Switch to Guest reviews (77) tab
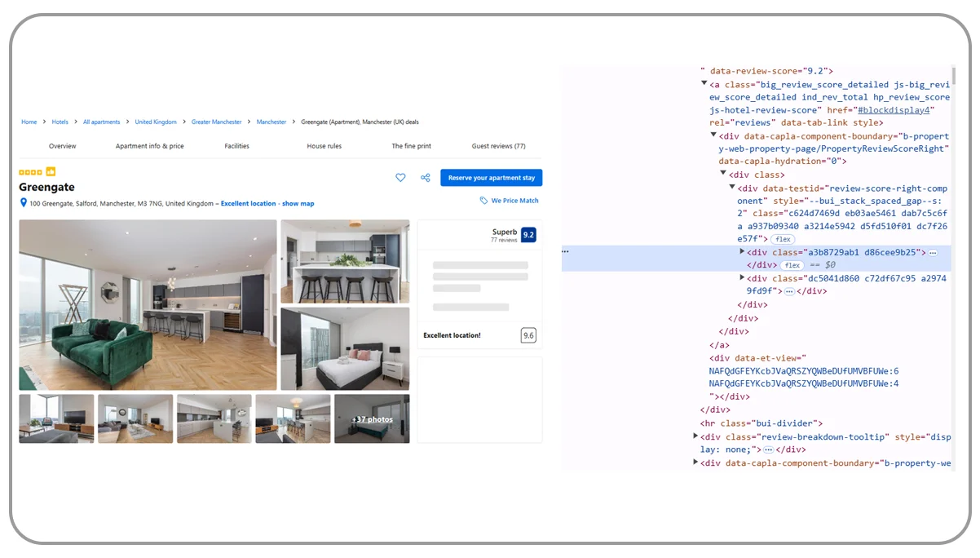Screen dimensions: 980x558 pos(498,146)
